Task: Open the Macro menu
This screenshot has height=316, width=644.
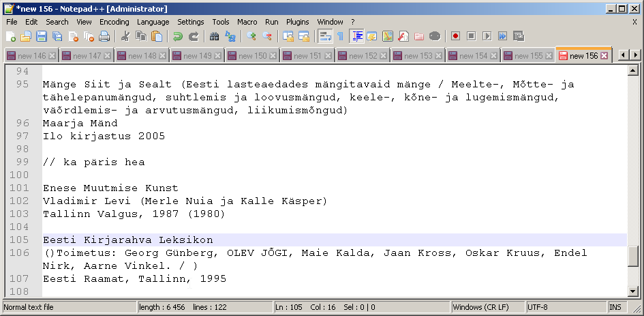Action: pyautogui.click(x=247, y=22)
